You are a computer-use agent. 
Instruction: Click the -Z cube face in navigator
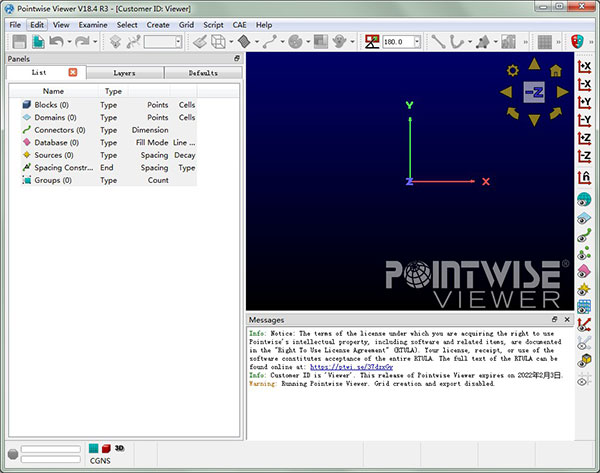[x=534, y=90]
